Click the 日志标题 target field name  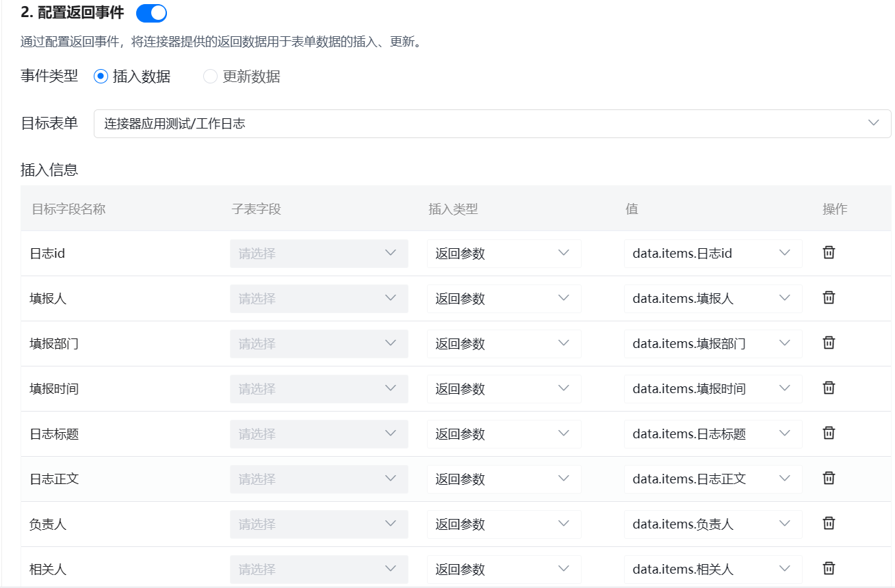tap(54, 434)
